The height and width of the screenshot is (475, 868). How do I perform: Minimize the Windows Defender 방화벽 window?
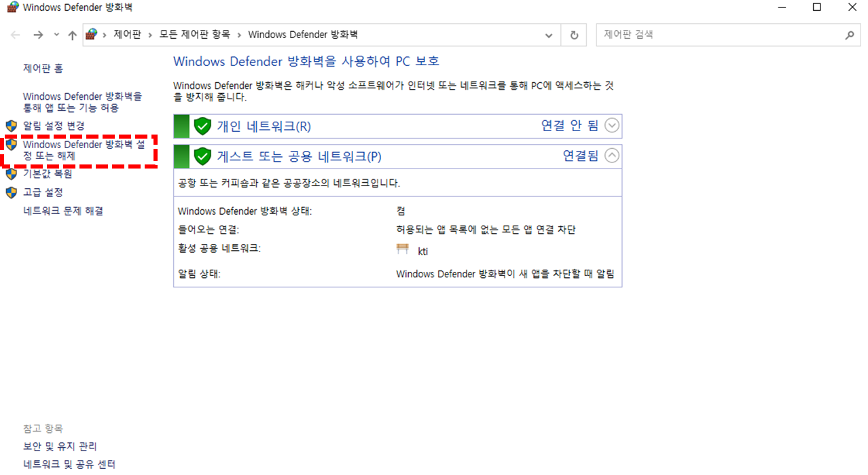pos(782,7)
